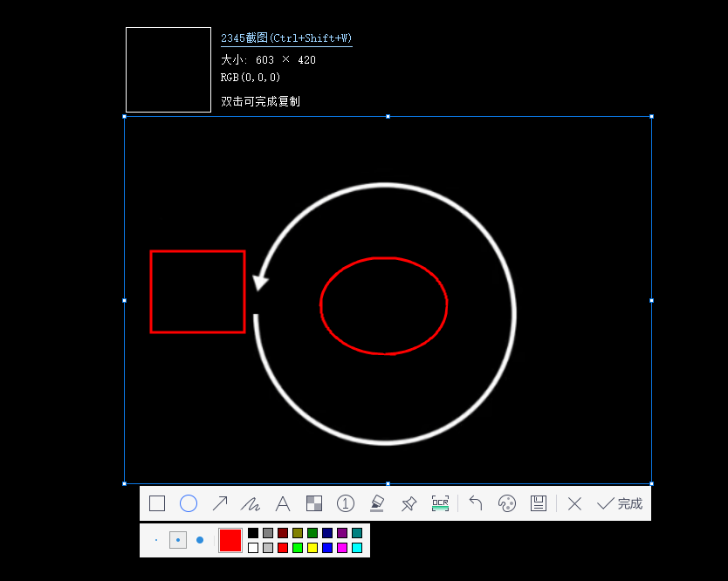Select the text annotation tool
The image size is (728, 581).
point(283,503)
